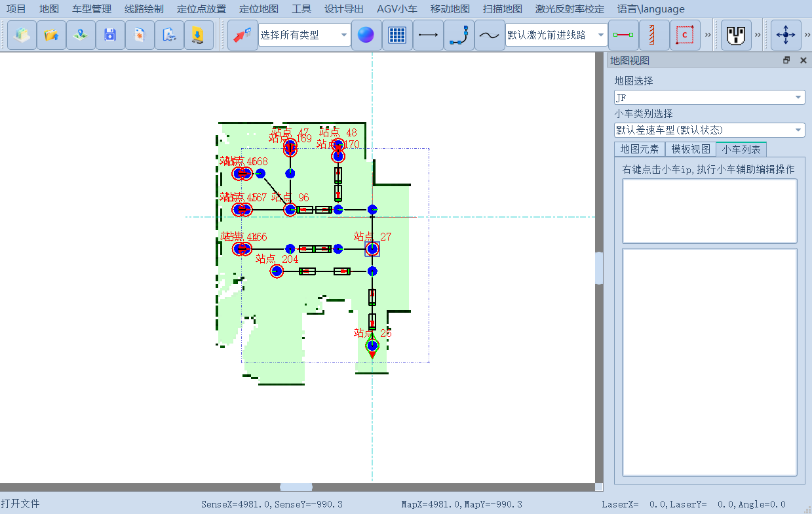Click the LaserX angle readout in status bar
This screenshot has height=514, width=812.
click(693, 504)
